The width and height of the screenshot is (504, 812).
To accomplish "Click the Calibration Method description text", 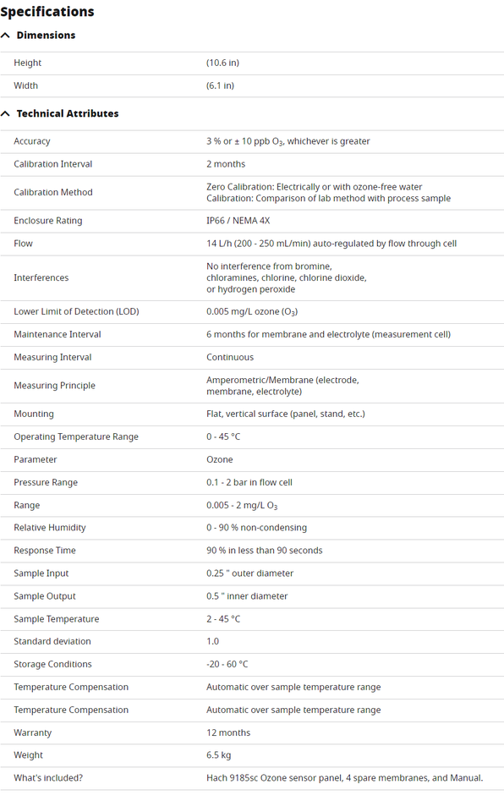I will (328, 193).
